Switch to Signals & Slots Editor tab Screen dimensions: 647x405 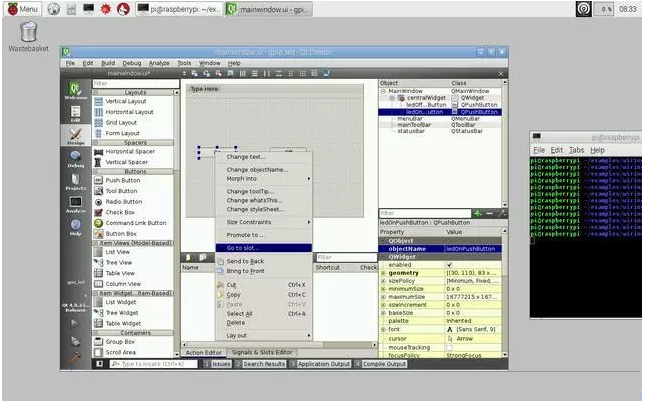(262, 352)
